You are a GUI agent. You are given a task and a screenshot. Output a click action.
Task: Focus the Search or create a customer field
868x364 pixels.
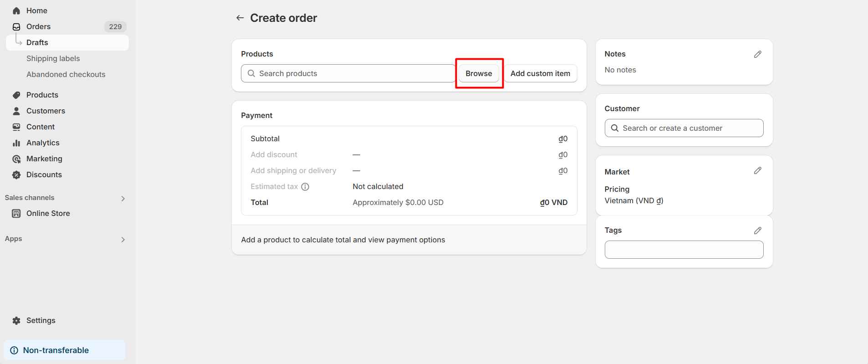684,128
